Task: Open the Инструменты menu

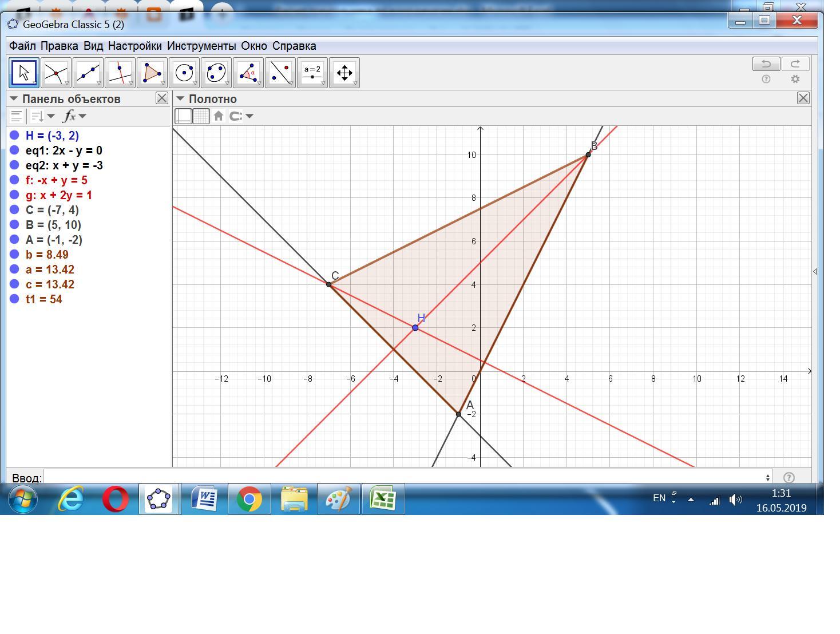Action: 201,46
